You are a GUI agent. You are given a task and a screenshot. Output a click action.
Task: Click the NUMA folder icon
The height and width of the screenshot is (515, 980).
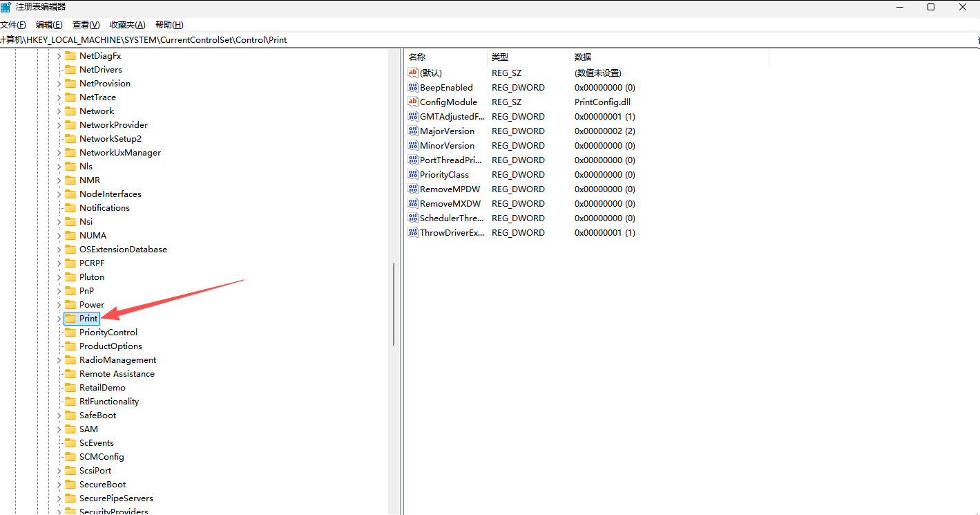[72, 235]
